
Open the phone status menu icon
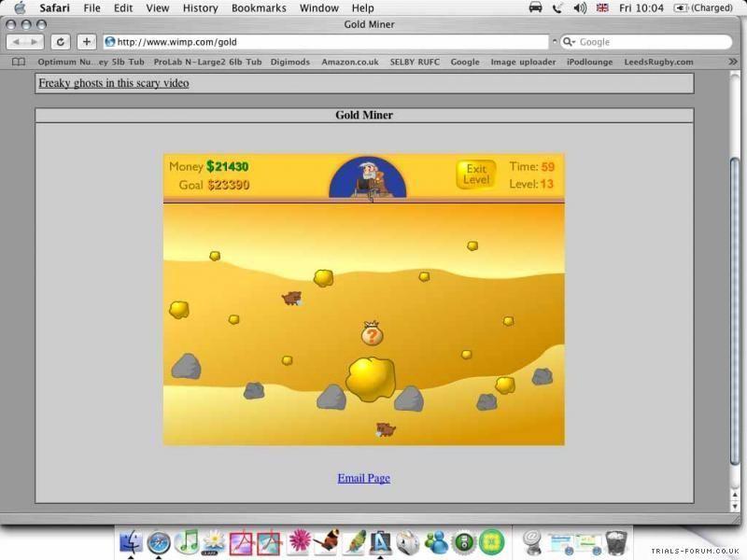pyautogui.click(x=557, y=7)
